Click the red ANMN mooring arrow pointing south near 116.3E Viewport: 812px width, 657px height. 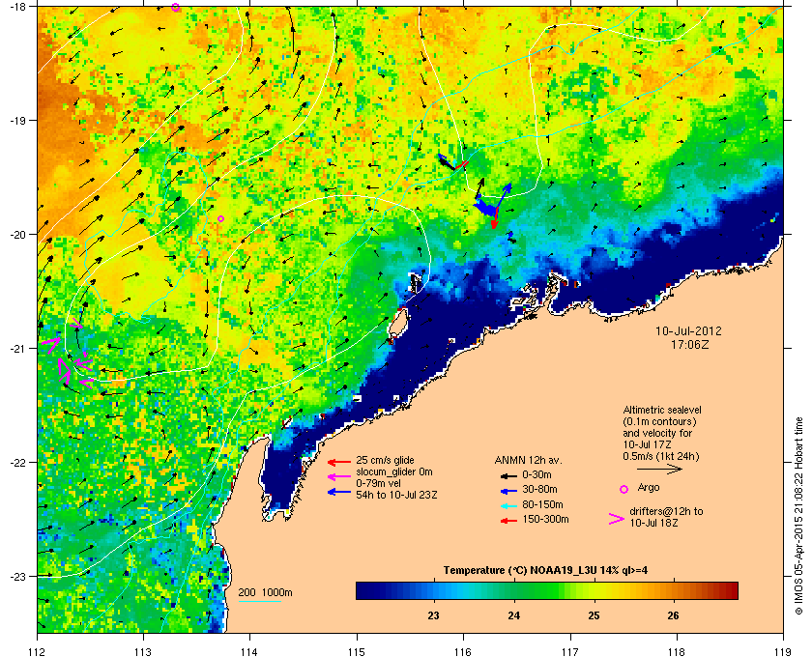tap(495, 217)
